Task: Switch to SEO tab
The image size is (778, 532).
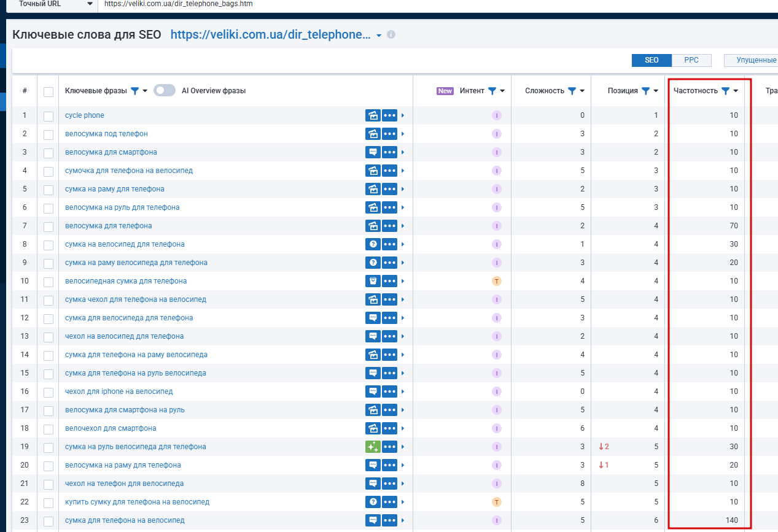Action: [x=652, y=60]
